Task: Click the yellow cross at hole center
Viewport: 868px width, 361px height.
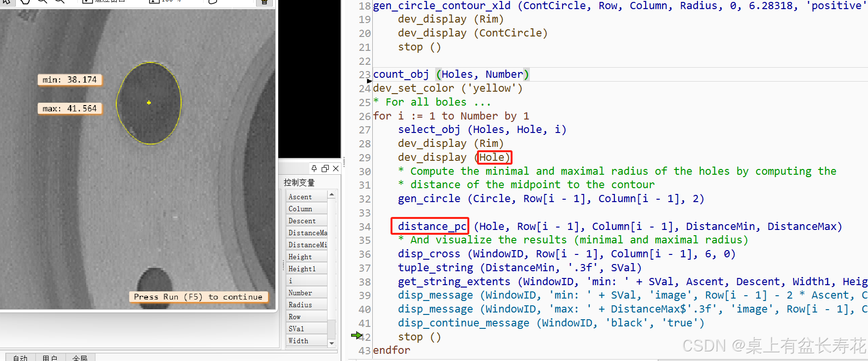Action: pos(149,103)
